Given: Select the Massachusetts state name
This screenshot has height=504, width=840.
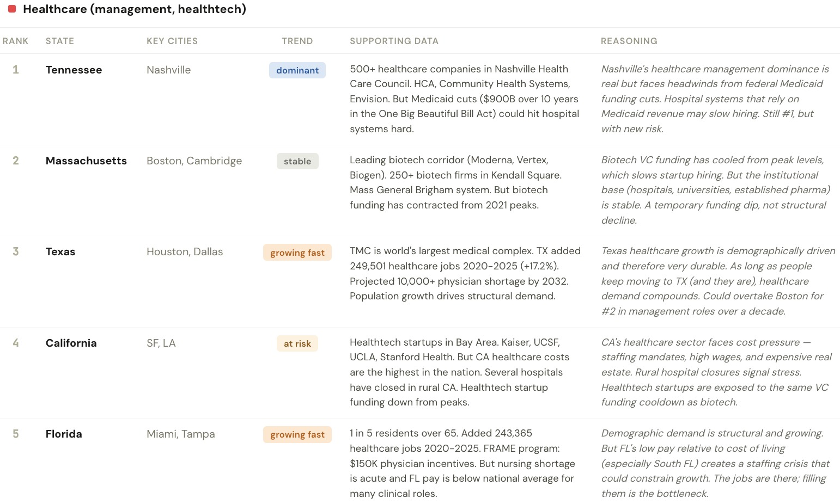Looking at the screenshot, I should point(86,161).
